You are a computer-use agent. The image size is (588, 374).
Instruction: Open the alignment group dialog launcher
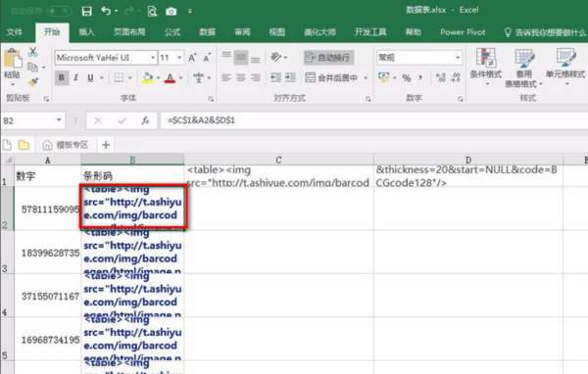point(368,99)
